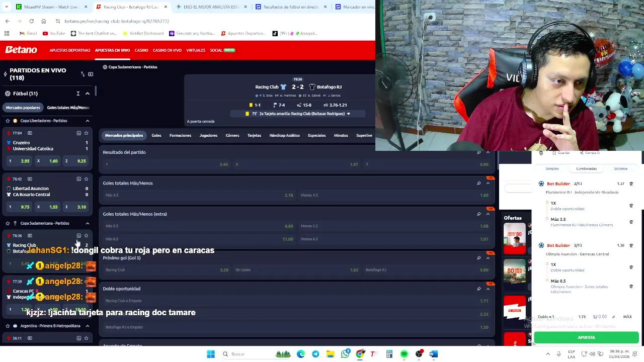644x362 pixels.
Task: Collapse the Fútbol (51) section
Action: (x=87, y=94)
